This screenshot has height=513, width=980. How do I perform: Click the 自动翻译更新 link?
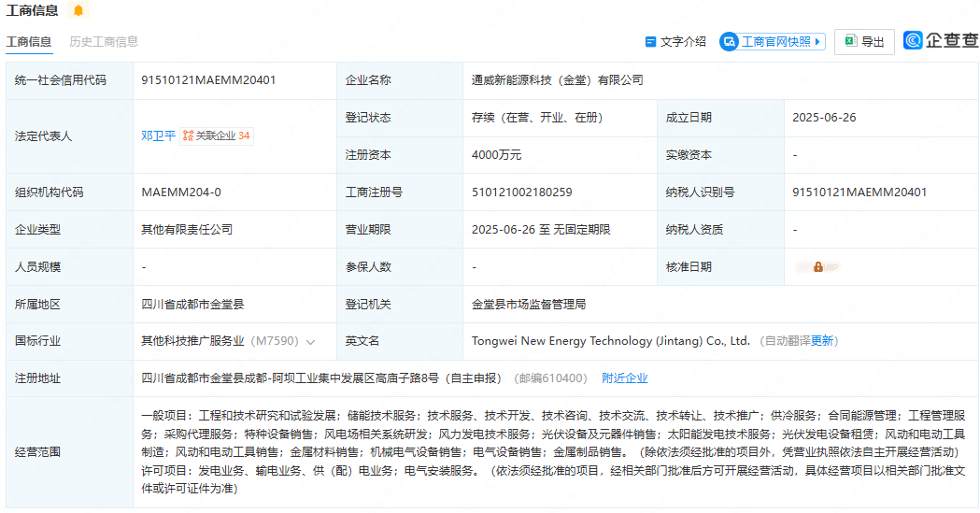(x=799, y=341)
